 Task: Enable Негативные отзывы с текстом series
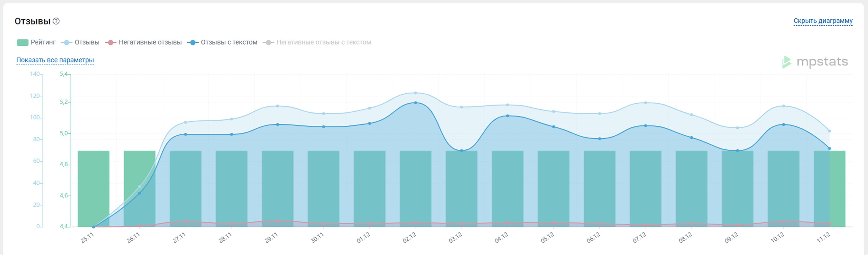coord(323,43)
